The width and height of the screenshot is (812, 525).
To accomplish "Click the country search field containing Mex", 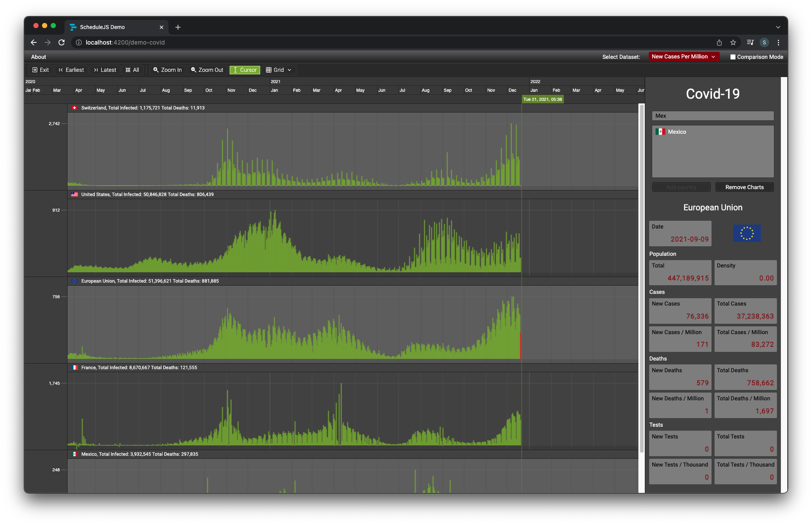I will (x=712, y=116).
